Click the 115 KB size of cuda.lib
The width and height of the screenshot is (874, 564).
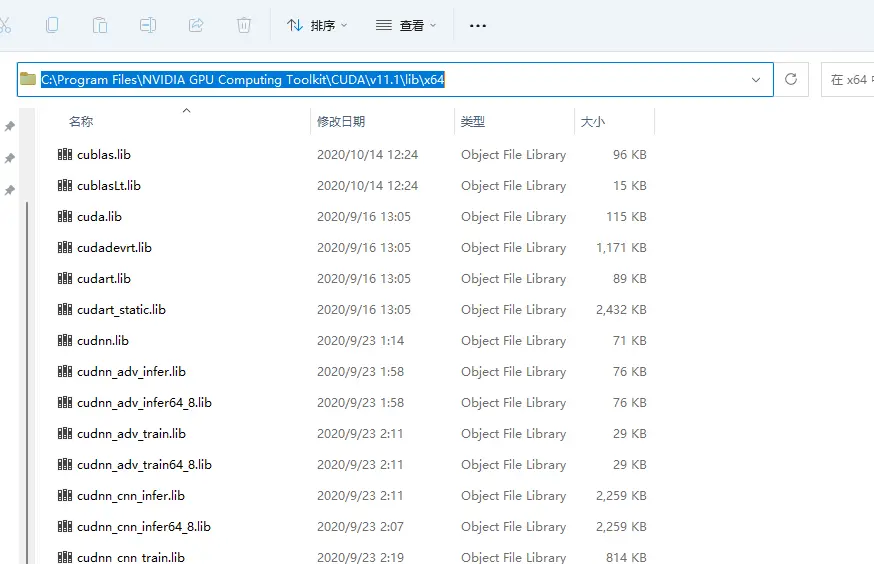point(627,216)
